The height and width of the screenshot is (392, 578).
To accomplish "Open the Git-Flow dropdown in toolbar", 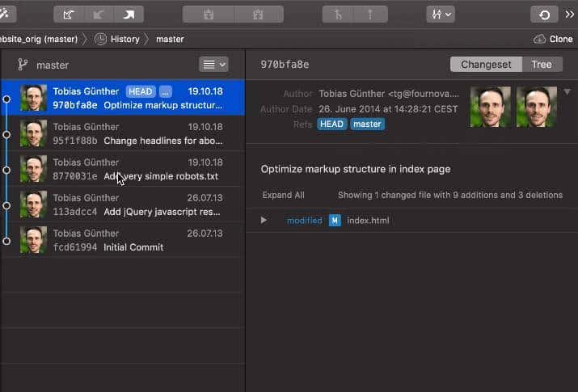I will pos(441,15).
